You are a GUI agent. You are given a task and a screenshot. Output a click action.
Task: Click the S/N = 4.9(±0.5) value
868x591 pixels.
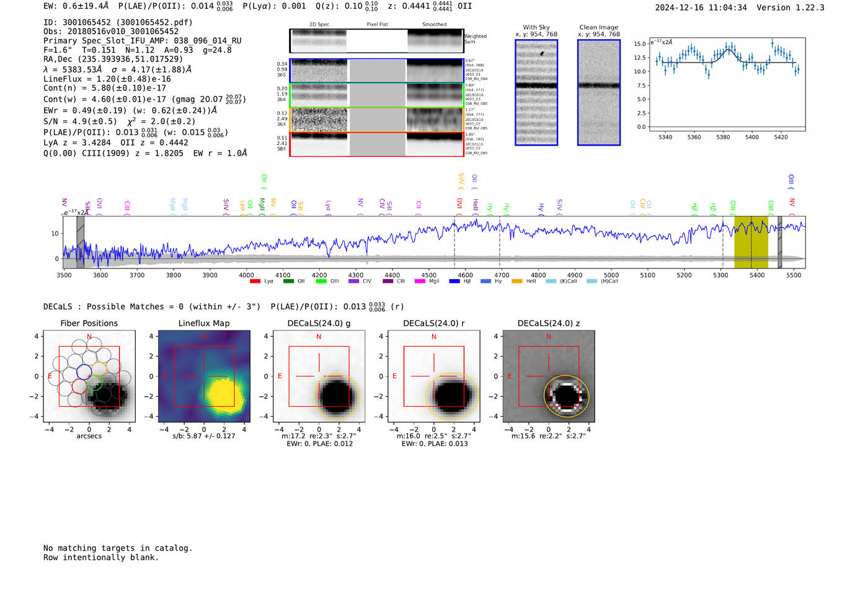pos(80,122)
